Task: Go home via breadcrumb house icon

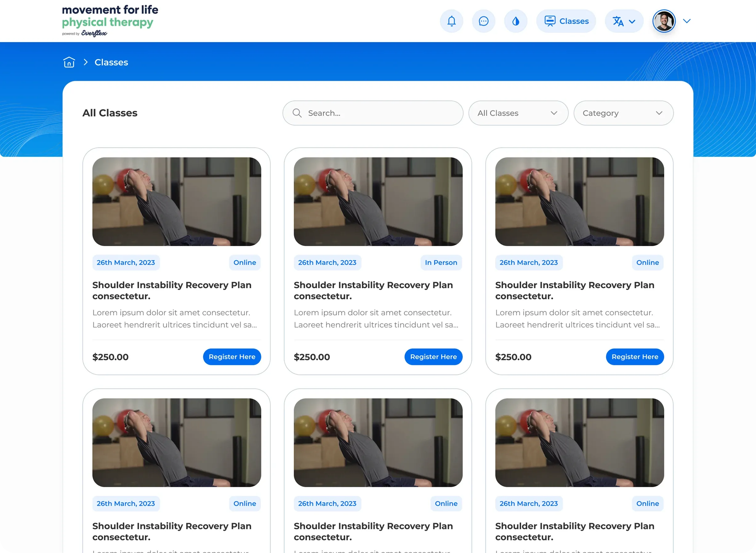Action: (x=69, y=62)
